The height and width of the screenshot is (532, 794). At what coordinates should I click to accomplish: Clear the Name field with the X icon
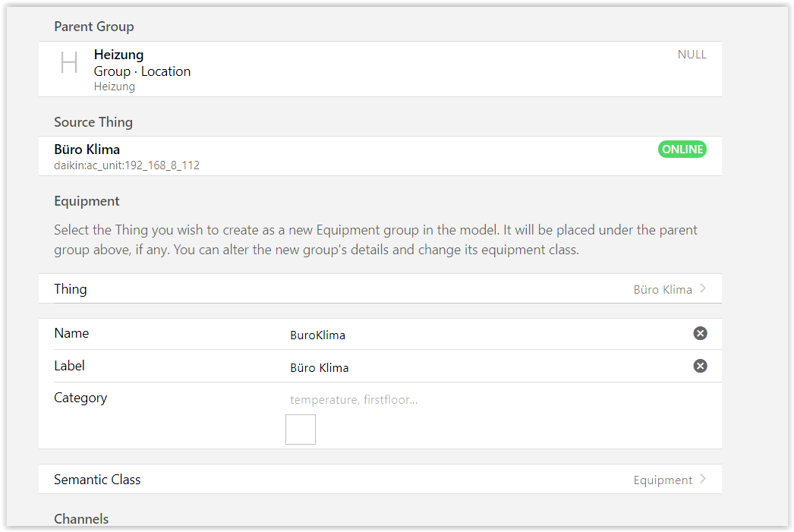(x=700, y=334)
